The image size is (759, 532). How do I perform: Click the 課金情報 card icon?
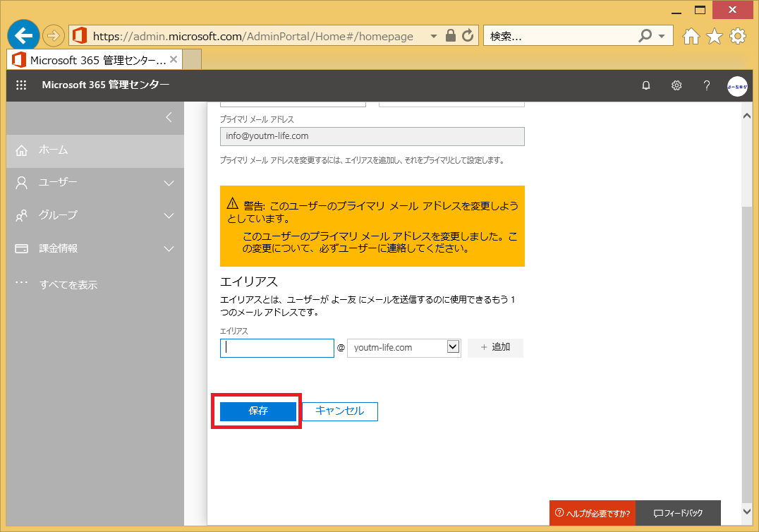[21, 248]
